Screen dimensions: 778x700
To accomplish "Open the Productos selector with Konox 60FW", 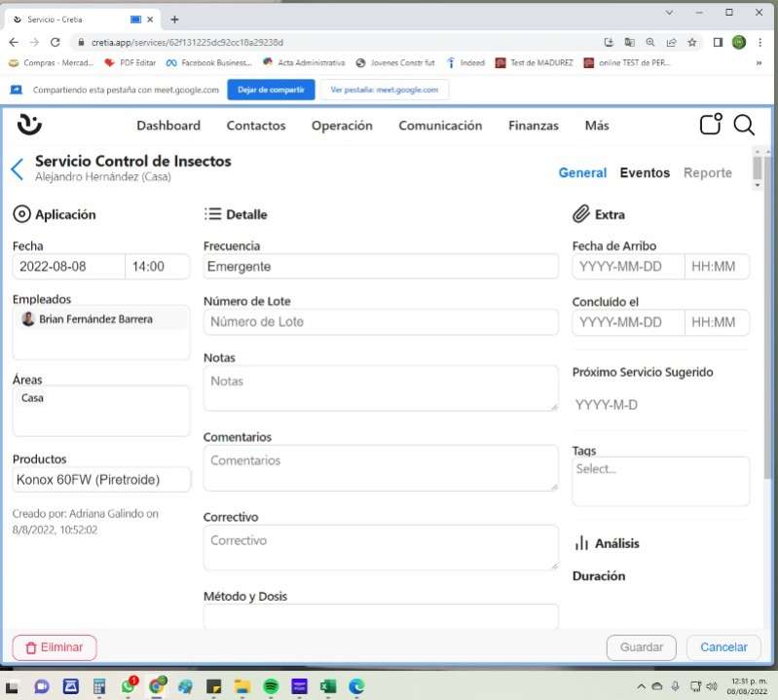I will [x=101, y=480].
